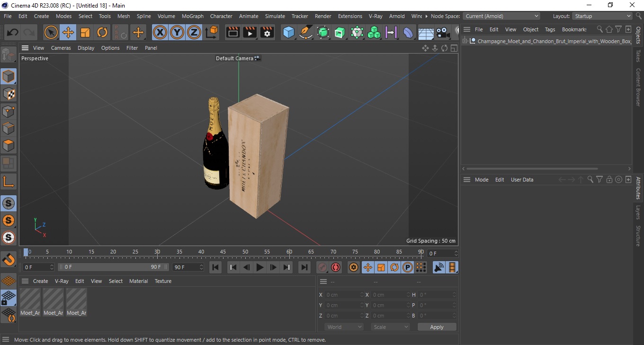The width and height of the screenshot is (644, 345).
Task: Switch to Polygons mode
Action: click(9, 145)
